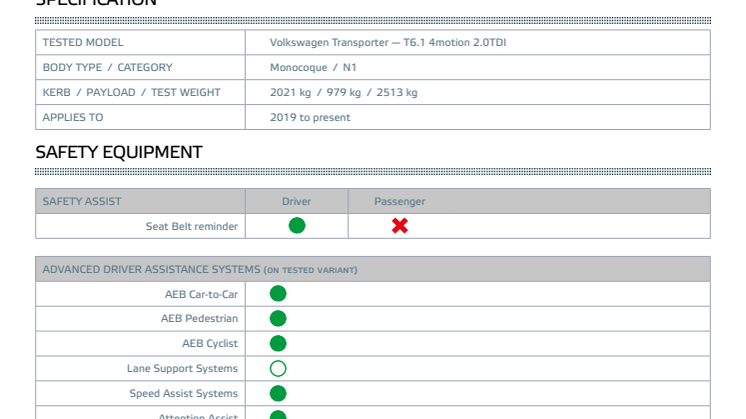
Task: Click the Lane Support Systems row label
Action: pyautogui.click(x=182, y=369)
